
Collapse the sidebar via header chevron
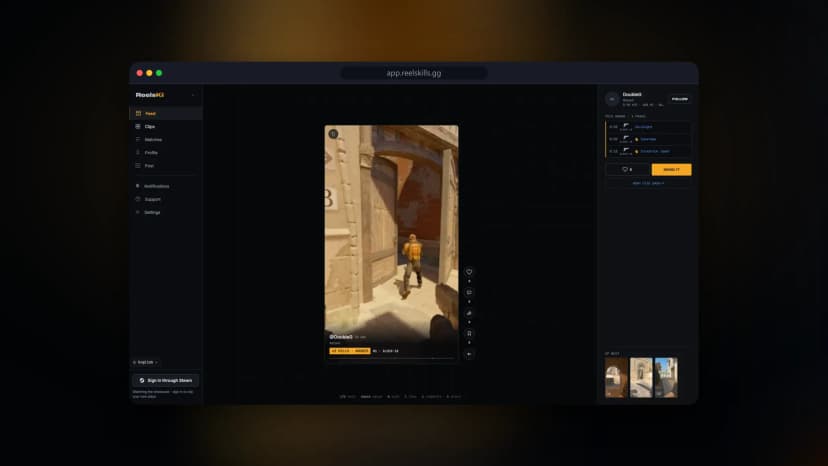[x=193, y=95]
